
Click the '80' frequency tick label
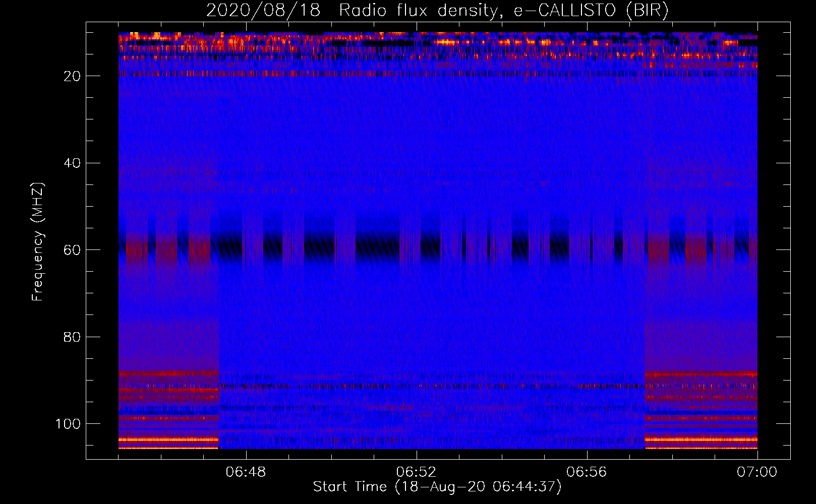[73, 337]
